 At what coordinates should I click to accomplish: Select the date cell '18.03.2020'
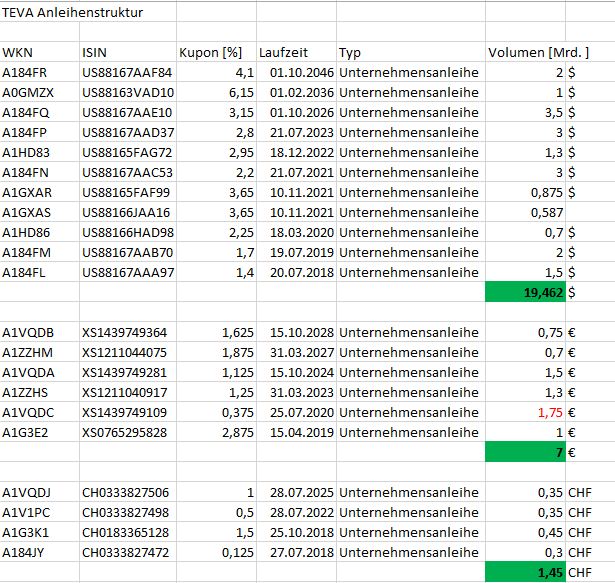pyautogui.click(x=296, y=232)
